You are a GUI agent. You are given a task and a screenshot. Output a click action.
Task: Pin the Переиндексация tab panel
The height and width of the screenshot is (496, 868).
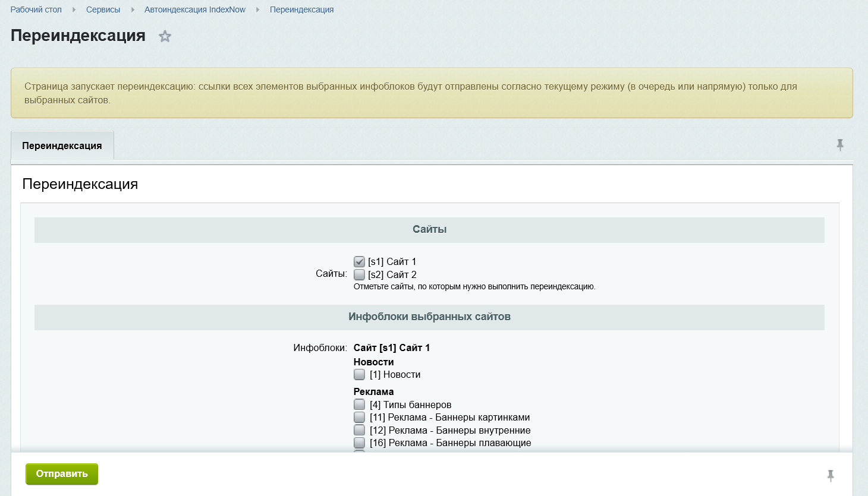tap(840, 144)
